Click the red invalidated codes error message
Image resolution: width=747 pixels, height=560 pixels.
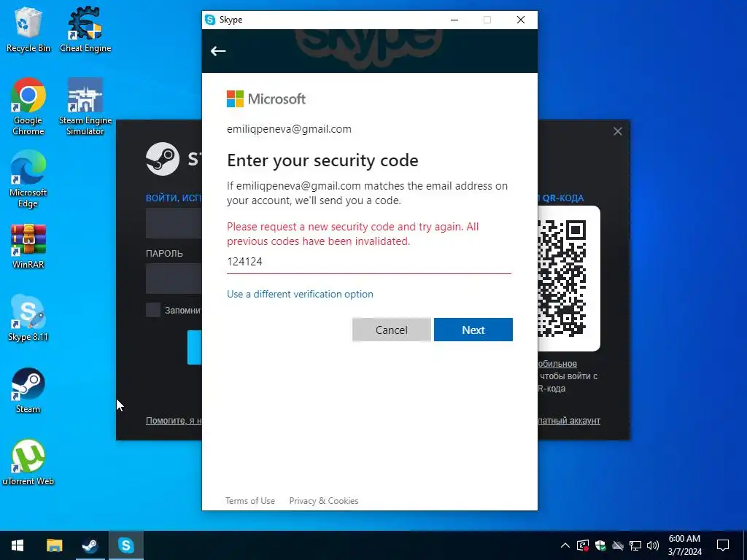click(x=352, y=234)
